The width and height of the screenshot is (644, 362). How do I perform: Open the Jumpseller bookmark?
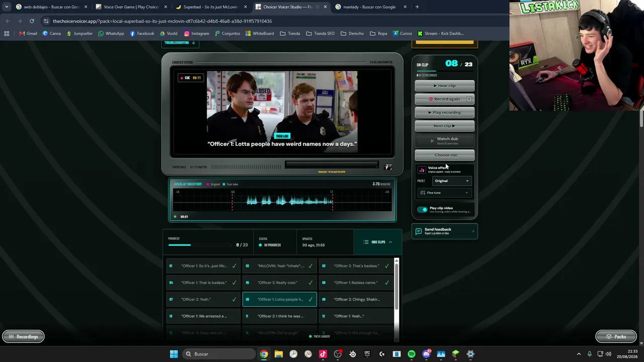coord(79,34)
